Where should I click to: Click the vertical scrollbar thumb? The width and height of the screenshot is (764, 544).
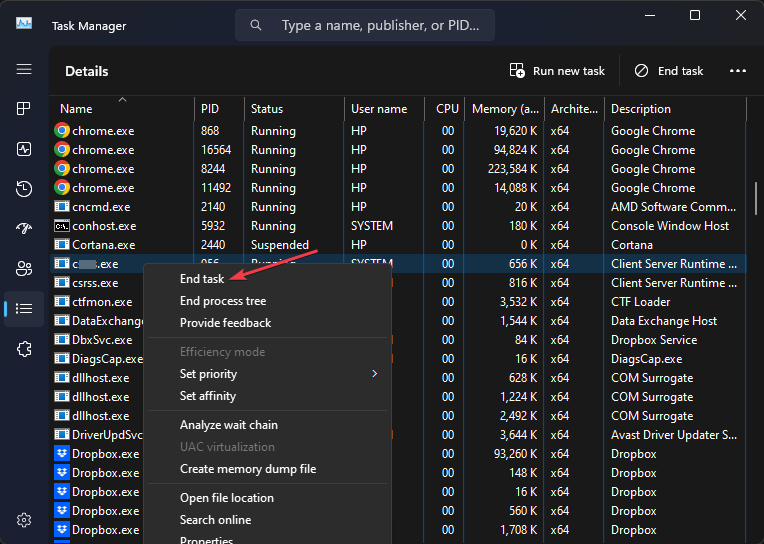(x=756, y=198)
